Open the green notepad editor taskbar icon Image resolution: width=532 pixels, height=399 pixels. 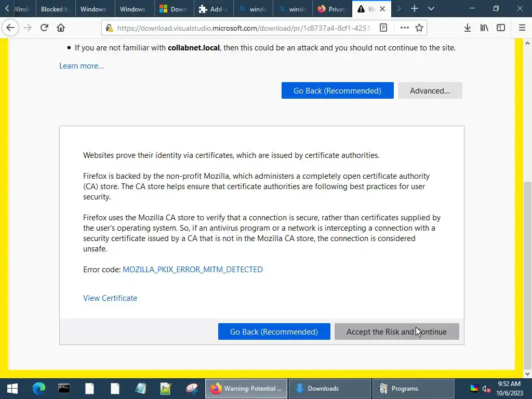(166, 389)
